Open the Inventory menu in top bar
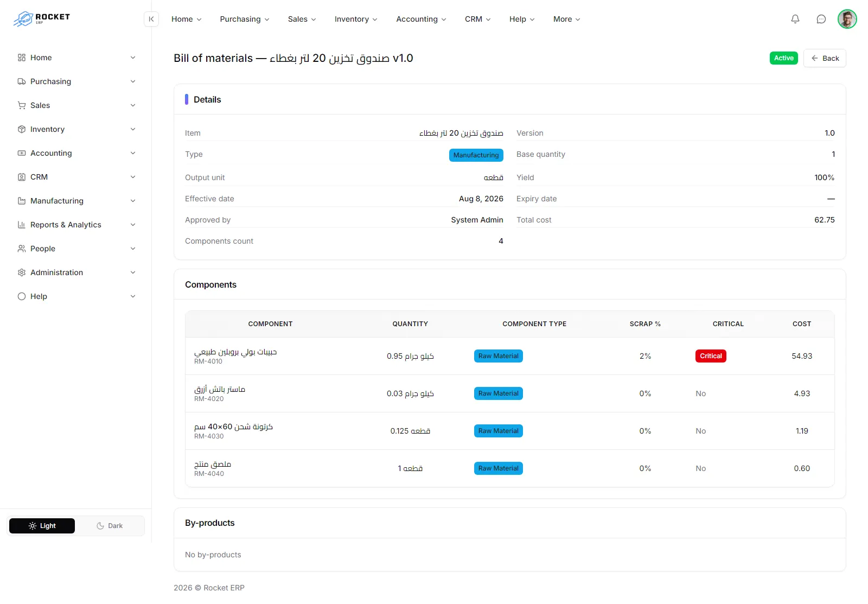The height and width of the screenshot is (604, 868). (356, 19)
